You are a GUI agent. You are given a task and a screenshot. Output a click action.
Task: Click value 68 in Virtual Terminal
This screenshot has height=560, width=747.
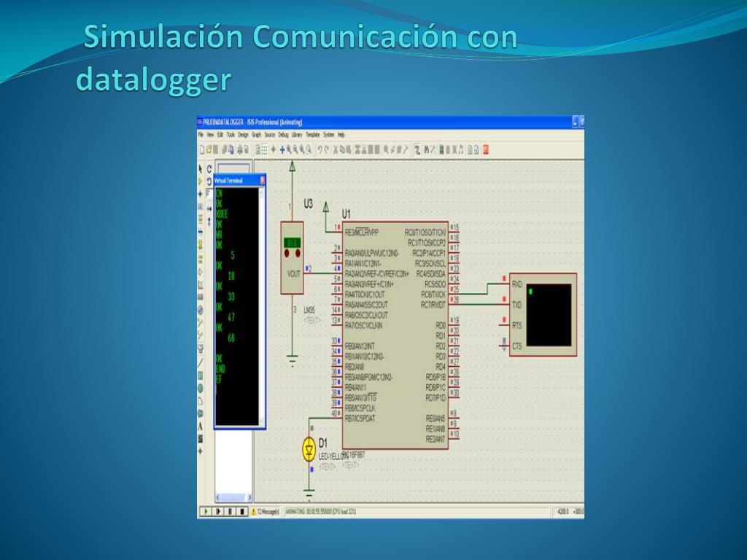[x=231, y=338]
